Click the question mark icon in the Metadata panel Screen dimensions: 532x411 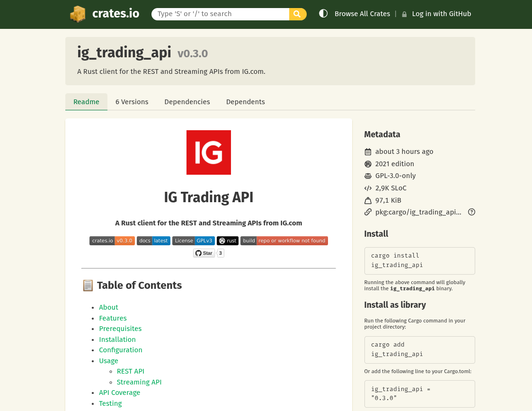click(471, 212)
